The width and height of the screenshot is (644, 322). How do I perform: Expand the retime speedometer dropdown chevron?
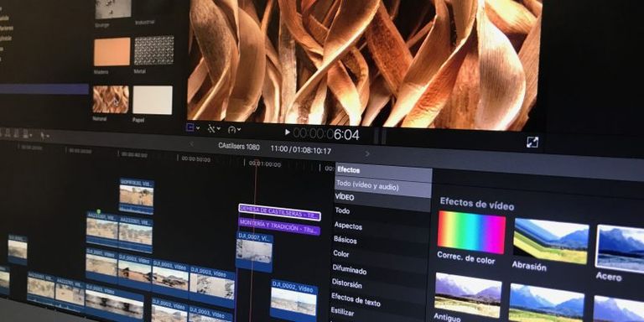point(239,130)
